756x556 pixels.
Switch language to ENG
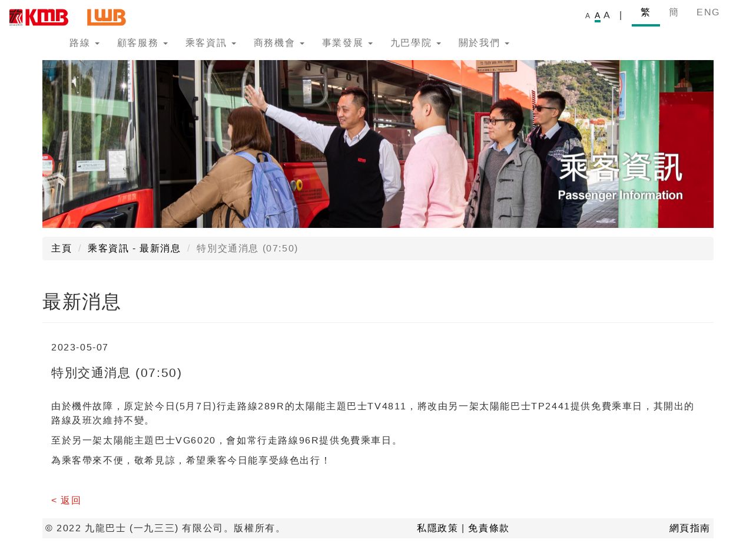point(708,12)
